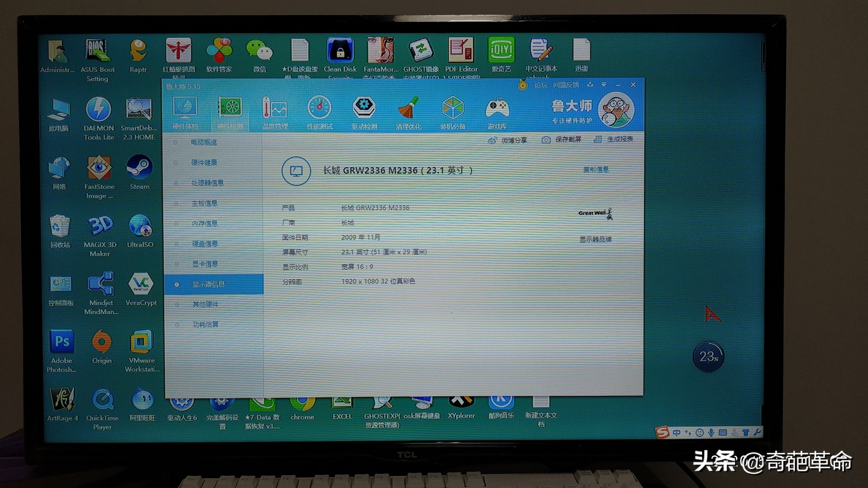Click the 保存截屏 screenshot camera icon
868x488 pixels.
tap(546, 139)
